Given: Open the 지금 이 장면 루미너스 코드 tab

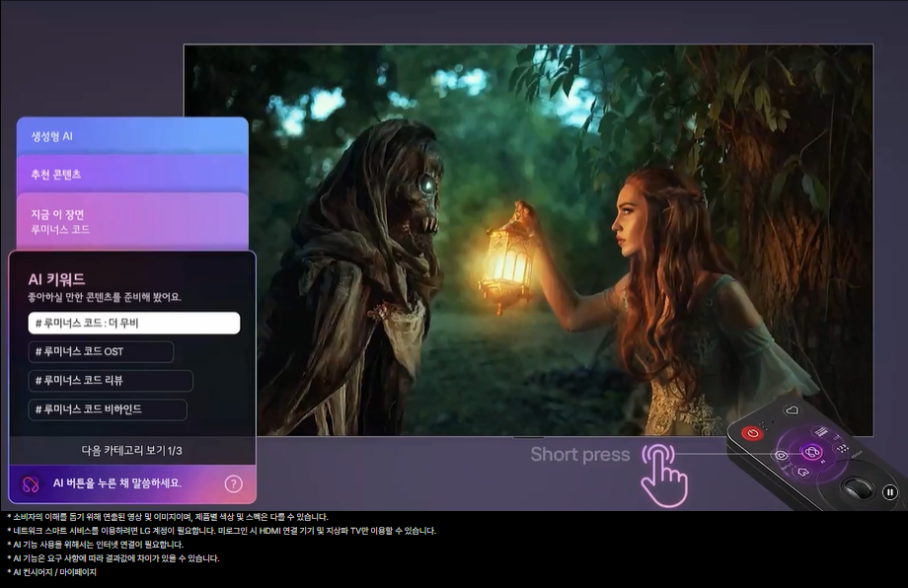Looking at the screenshot, I should pyautogui.click(x=132, y=222).
